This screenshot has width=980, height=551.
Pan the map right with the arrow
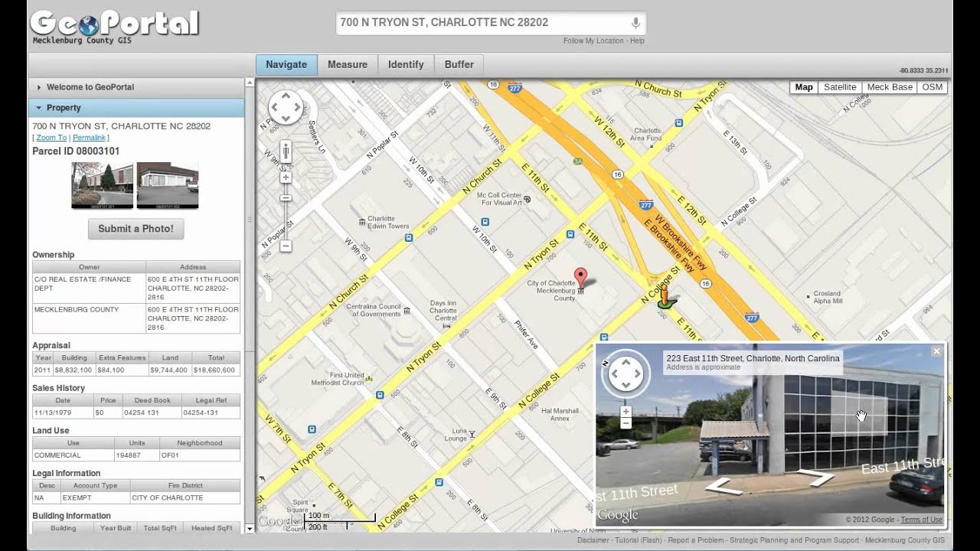pos(296,107)
